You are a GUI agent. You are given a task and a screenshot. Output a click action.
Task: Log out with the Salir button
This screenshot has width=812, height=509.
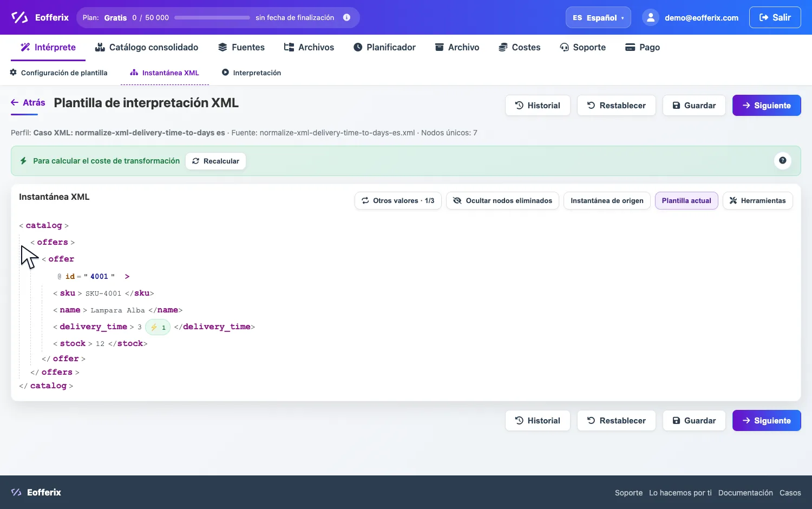775,17
